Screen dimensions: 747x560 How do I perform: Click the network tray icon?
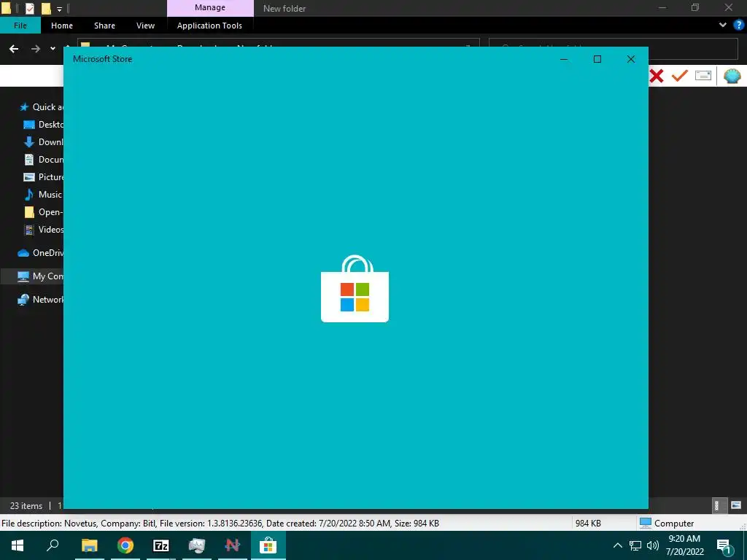pyautogui.click(x=635, y=545)
